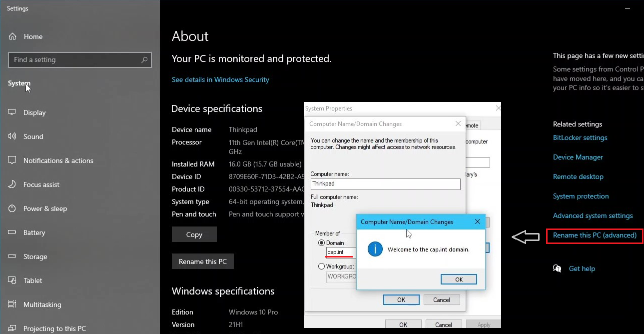
Task: Open BitLocker settings link
Action: (580, 137)
